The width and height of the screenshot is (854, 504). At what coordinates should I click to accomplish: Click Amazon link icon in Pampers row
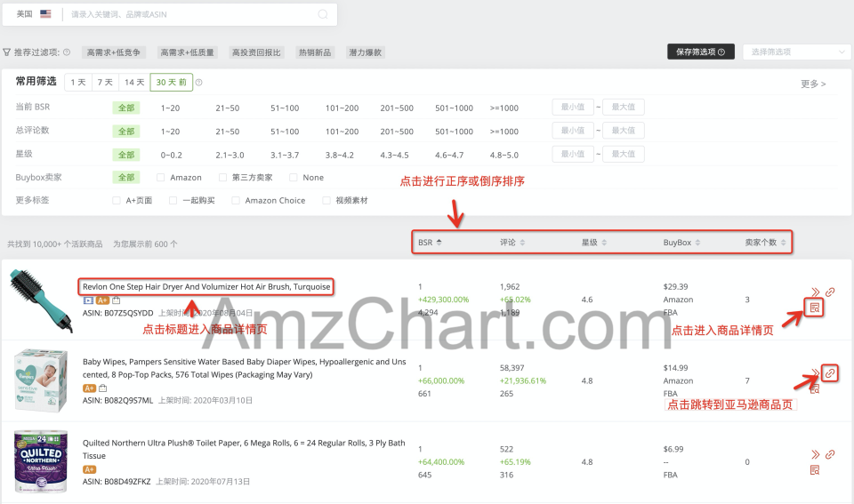829,372
